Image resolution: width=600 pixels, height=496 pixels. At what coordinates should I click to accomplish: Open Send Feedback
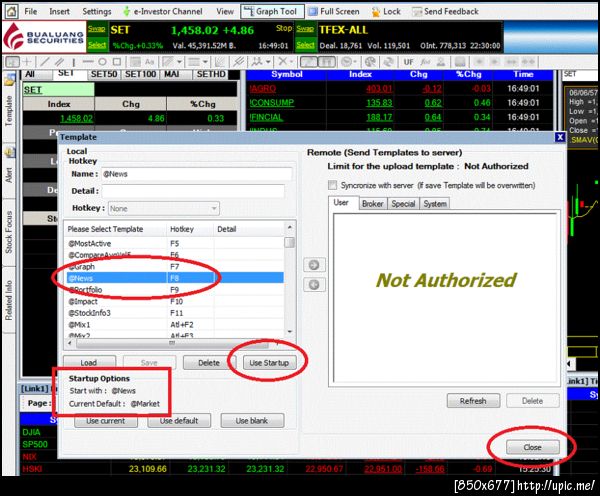pyautogui.click(x=445, y=11)
